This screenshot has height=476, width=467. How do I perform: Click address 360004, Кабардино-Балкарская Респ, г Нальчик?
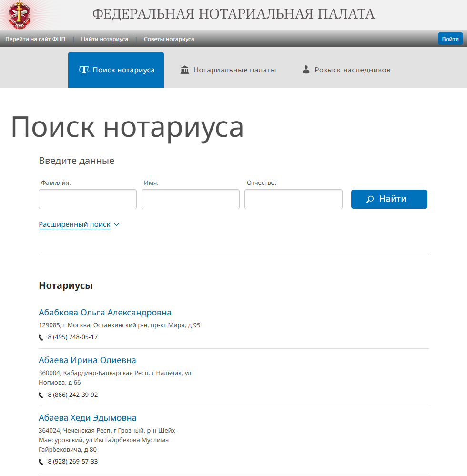pos(115,378)
